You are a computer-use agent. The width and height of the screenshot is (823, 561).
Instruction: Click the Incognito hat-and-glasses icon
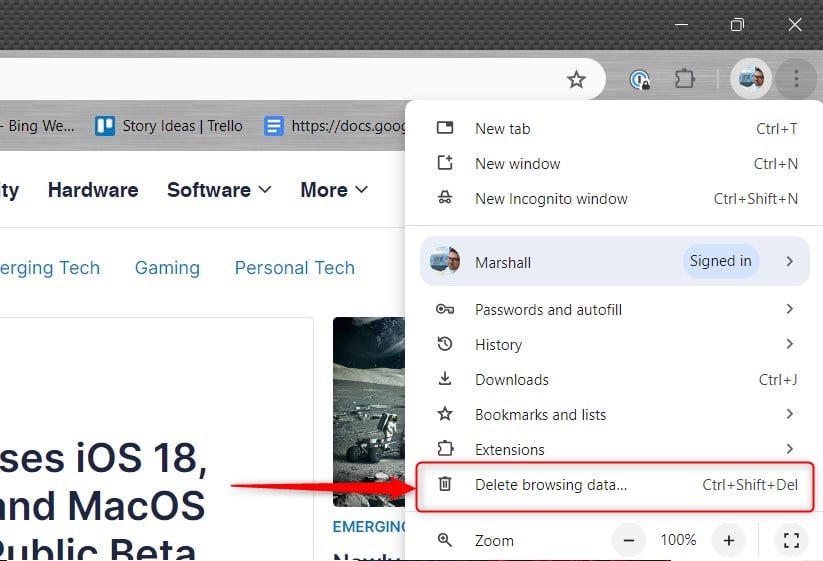445,198
